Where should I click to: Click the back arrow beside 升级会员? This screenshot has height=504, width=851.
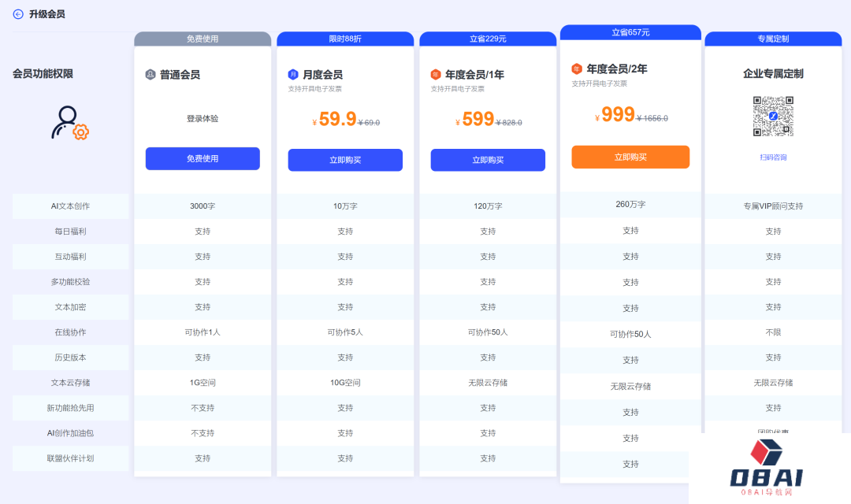coord(17,13)
